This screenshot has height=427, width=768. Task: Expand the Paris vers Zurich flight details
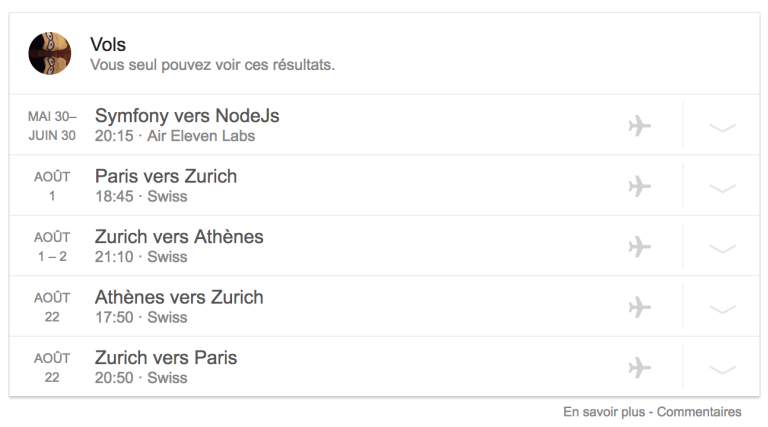click(x=722, y=187)
